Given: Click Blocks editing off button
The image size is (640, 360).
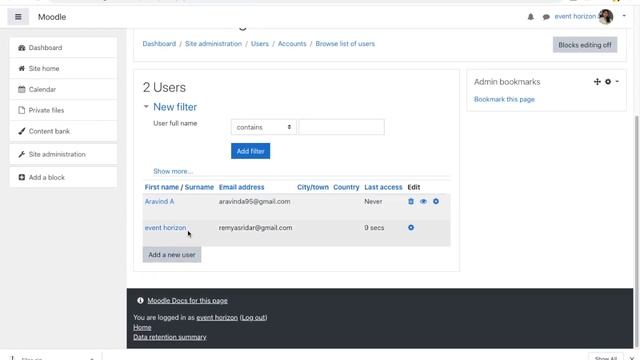Looking at the screenshot, I should [585, 45].
